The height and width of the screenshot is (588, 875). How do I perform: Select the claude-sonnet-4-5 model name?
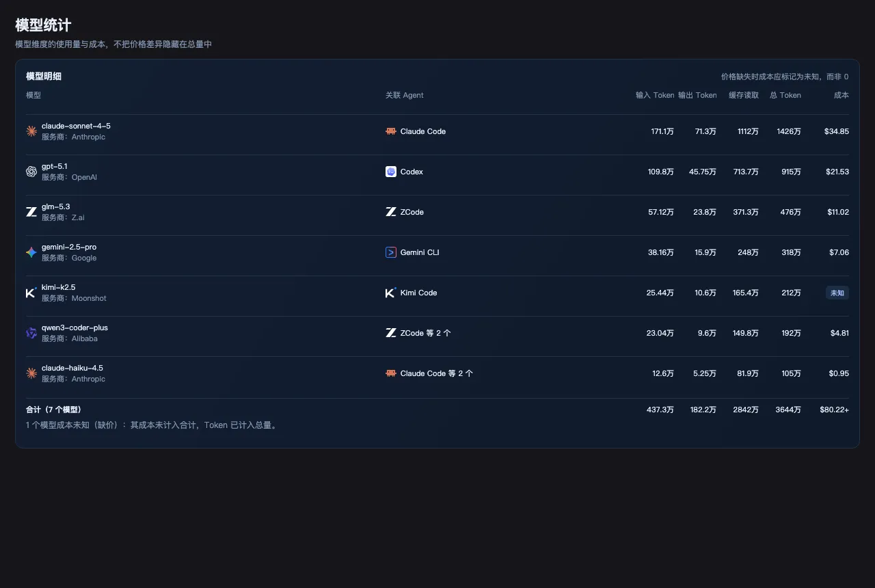pyautogui.click(x=76, y=126)
